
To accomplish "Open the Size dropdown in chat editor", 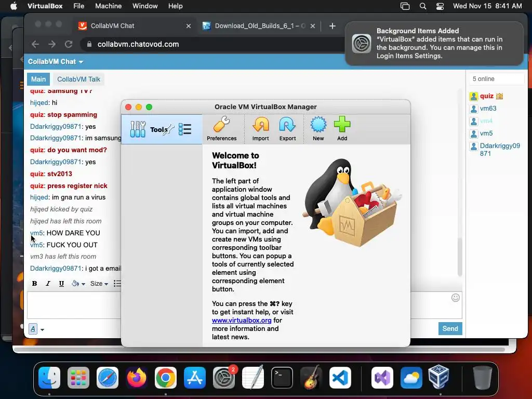I will tap(99, 284).
